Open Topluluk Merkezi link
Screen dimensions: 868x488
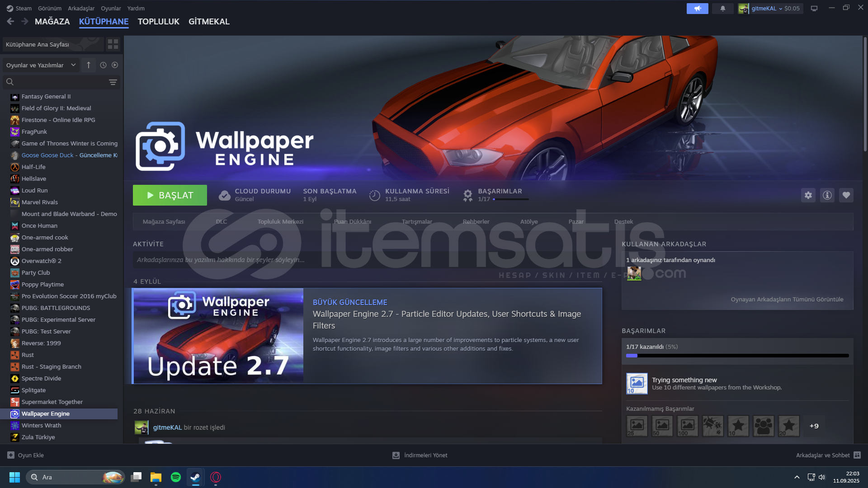pyautogui.click(x=280, y=221)
